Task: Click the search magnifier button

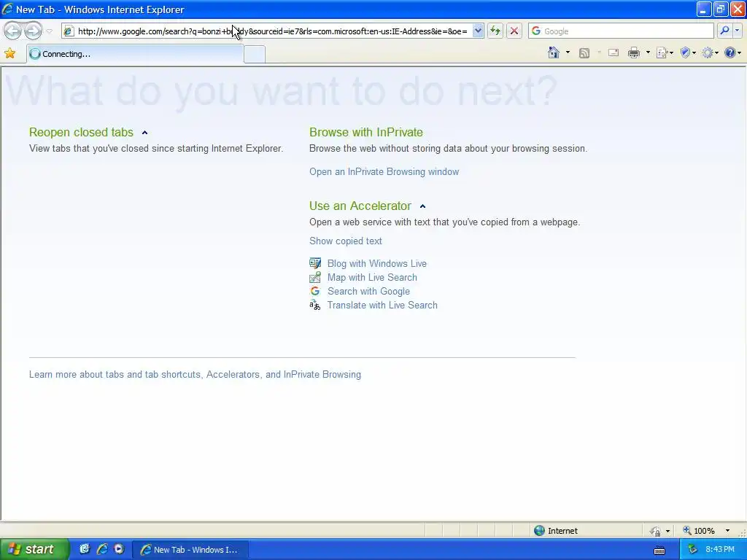Action: pyautogui.click(x=724, y=31)
